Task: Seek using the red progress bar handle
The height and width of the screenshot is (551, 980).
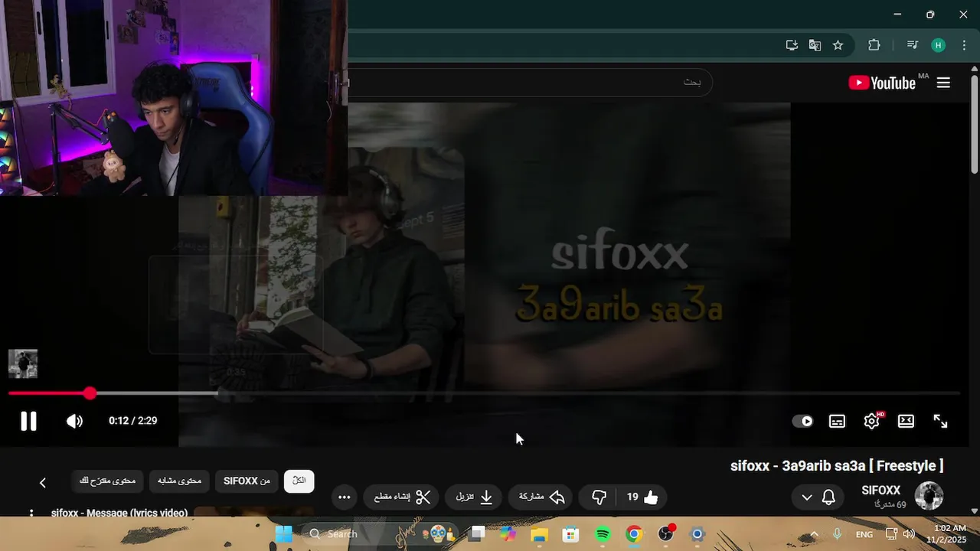Action: click(x=90, y=393)
